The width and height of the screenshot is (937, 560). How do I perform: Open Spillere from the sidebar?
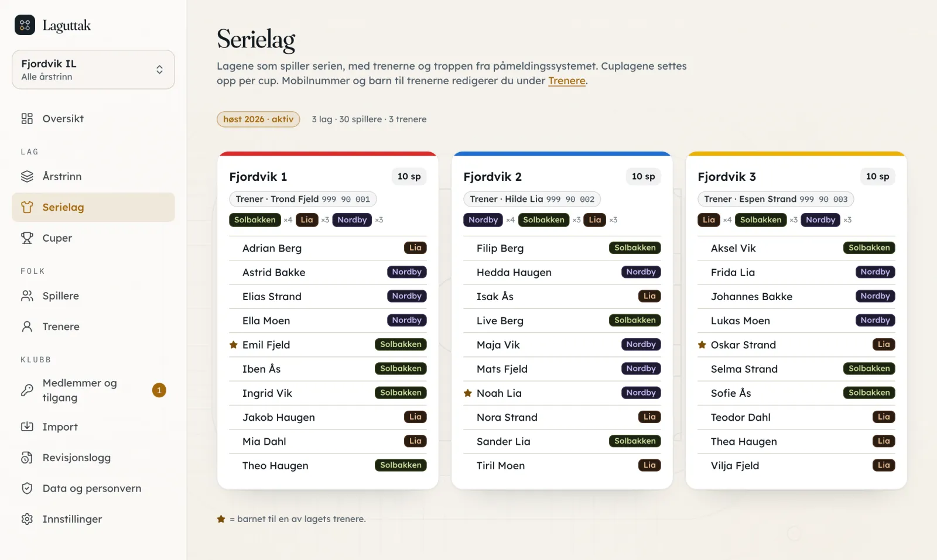[x=93, y=296]
